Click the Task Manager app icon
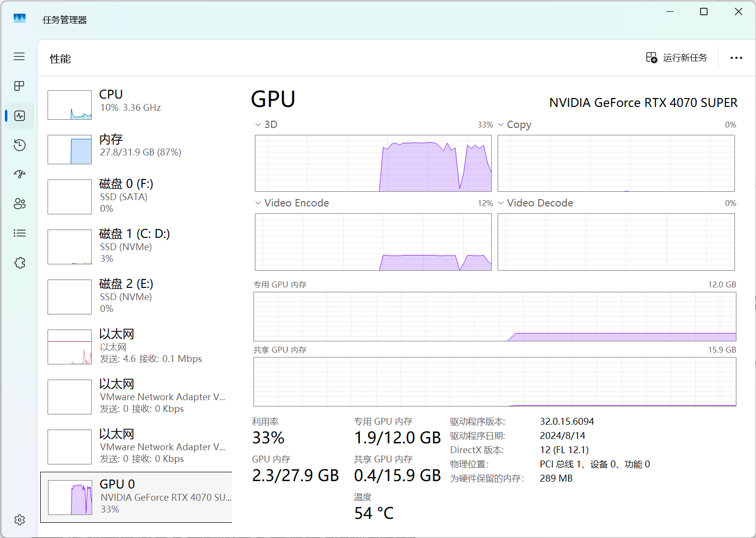Image resolution: width=756 pixels, height=538 pixels. [x=20, y=19]
